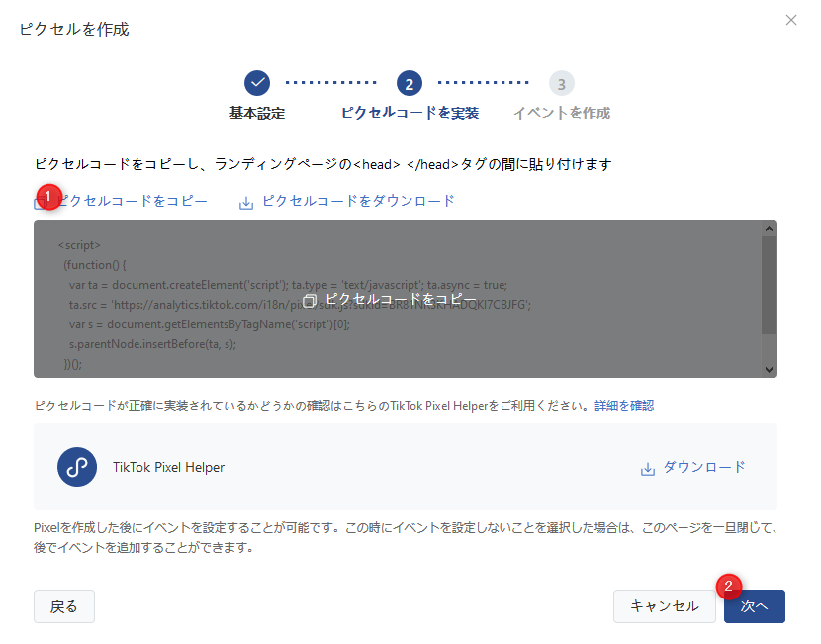
Task: Proceed with the 次へ button
Action: [x=754, y=606]
